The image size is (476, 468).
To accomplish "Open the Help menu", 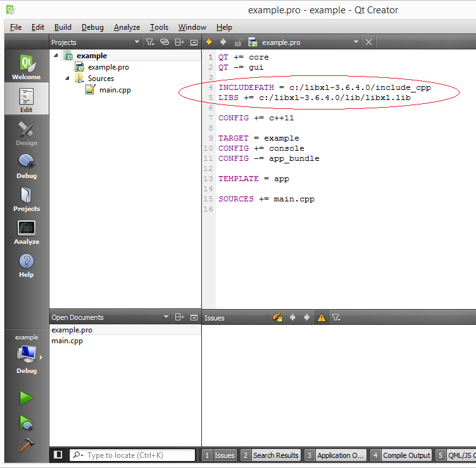I will point(224,27).
